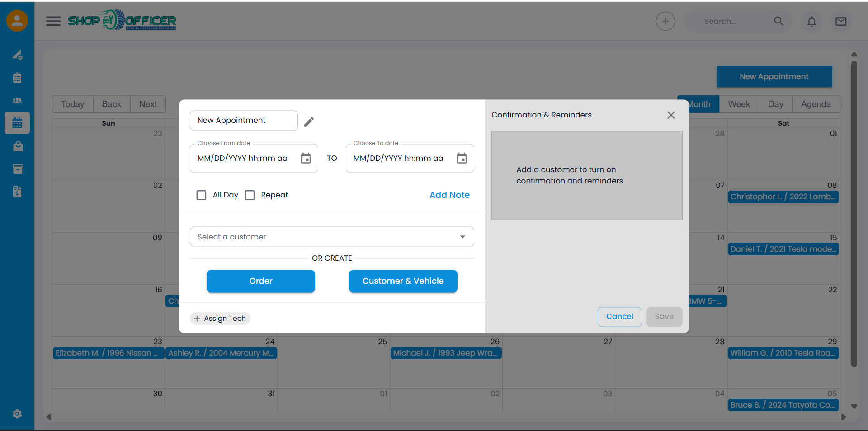Screen dimensions: 868x431
Task: Open the customers group icon in sidebar
Action: pyautogui.click(x=17, y=100)
